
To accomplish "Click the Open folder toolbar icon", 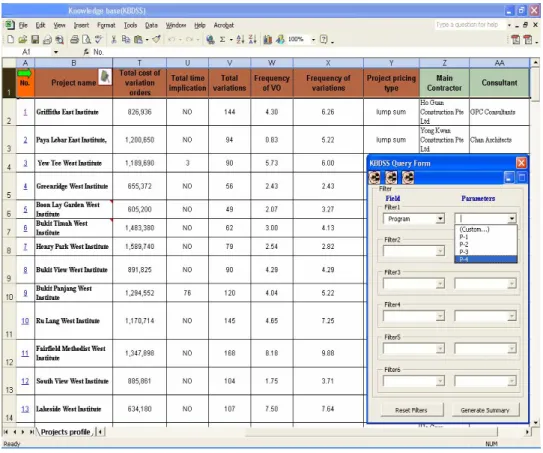I will (23, 39).
